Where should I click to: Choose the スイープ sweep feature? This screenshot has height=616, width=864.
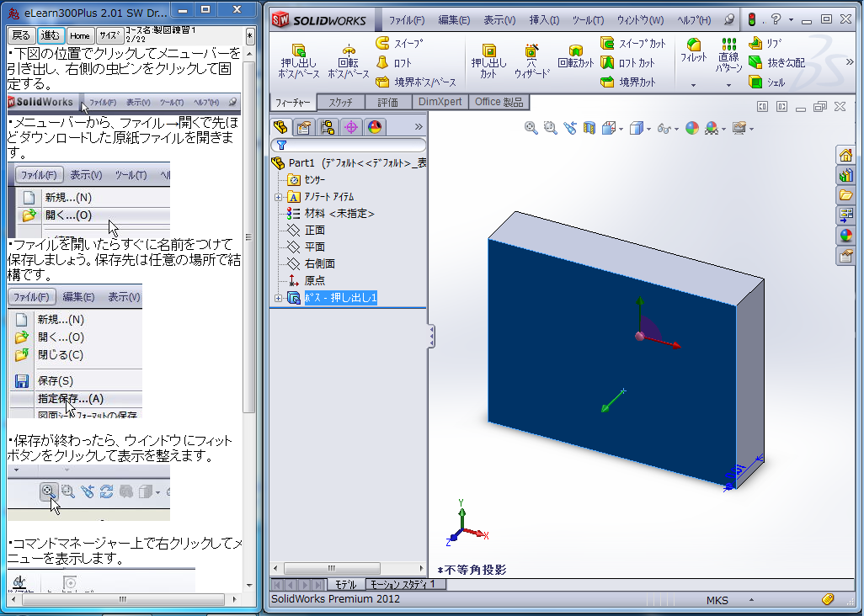399,43
